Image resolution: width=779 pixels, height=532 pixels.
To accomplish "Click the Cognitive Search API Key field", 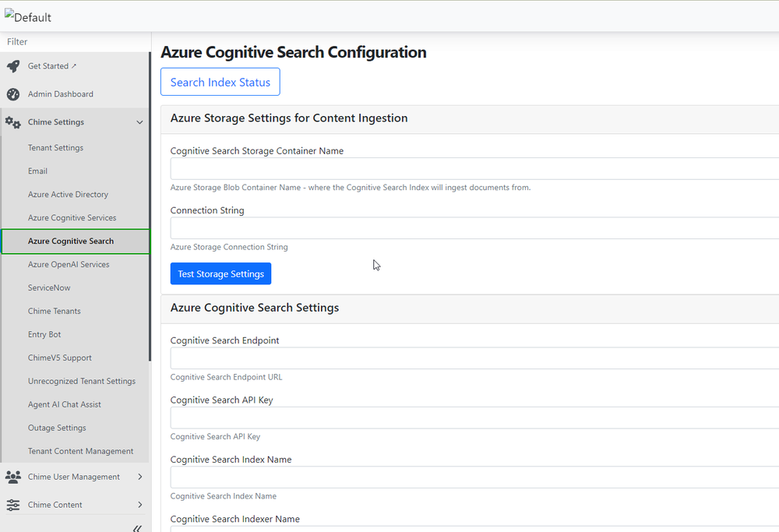I will pos(467,417).
